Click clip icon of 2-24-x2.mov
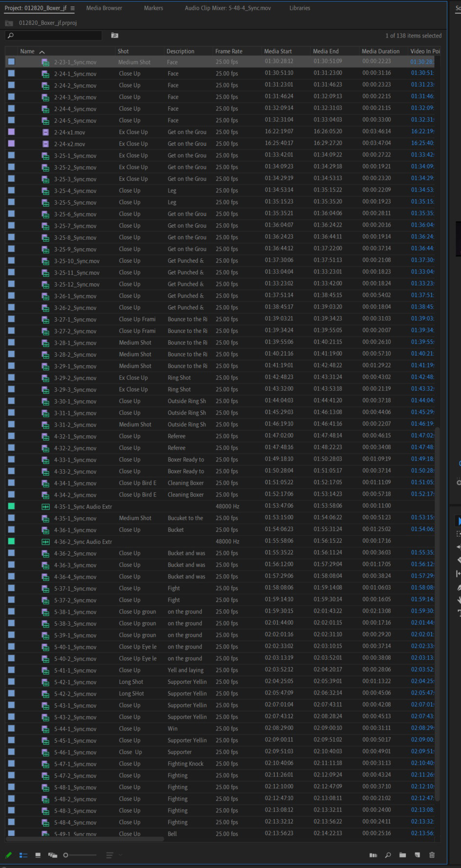This screenshot has width=461, height=868. 45,144
